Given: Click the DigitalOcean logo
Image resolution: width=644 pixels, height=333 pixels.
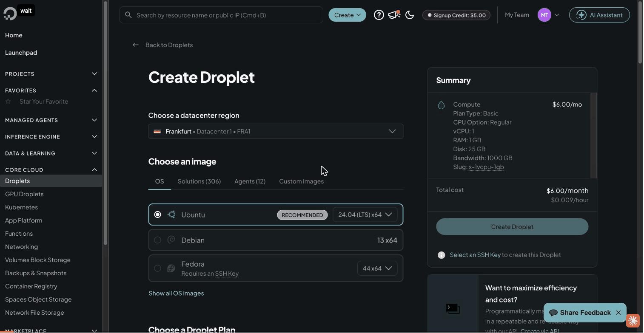Looking at the screenshot, I should (x=10, y=14).
